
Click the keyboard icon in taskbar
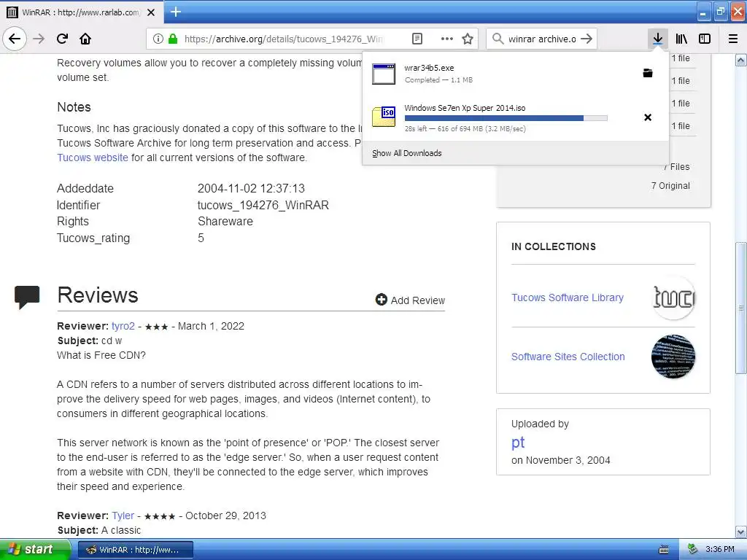(x=663, y=550)
